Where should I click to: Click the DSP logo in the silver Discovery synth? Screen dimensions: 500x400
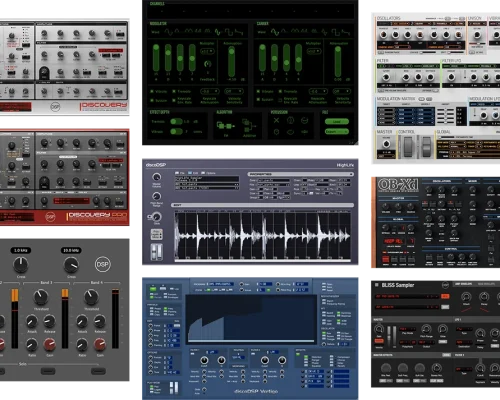[55, 107]
